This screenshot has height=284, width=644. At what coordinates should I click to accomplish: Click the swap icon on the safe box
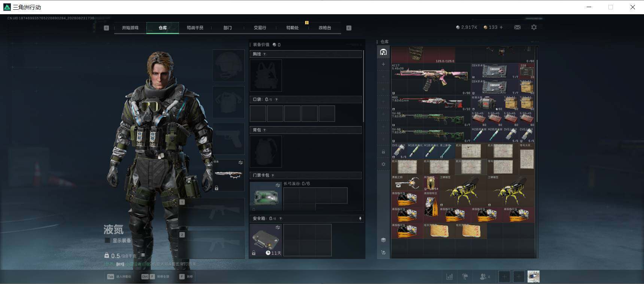point(278,227)
